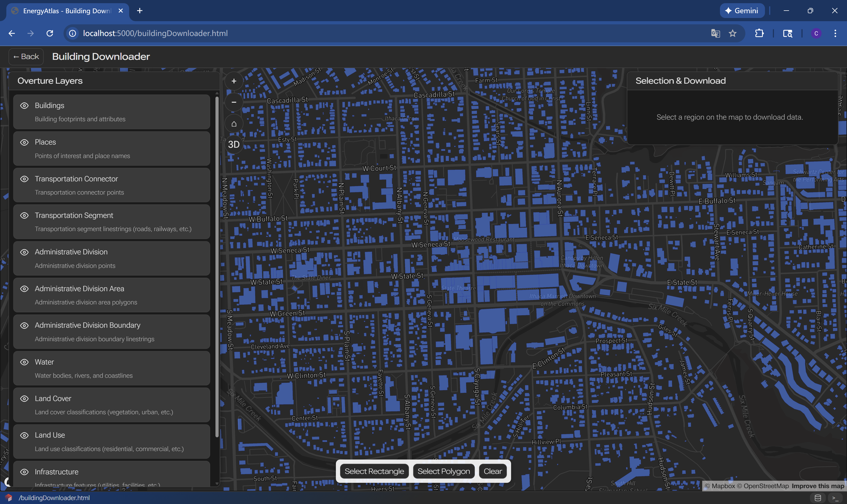Toggle visibility of Buildings layer
Image resolution: width=847 pixels, height=504 pixels.
(x=24, y=106)
